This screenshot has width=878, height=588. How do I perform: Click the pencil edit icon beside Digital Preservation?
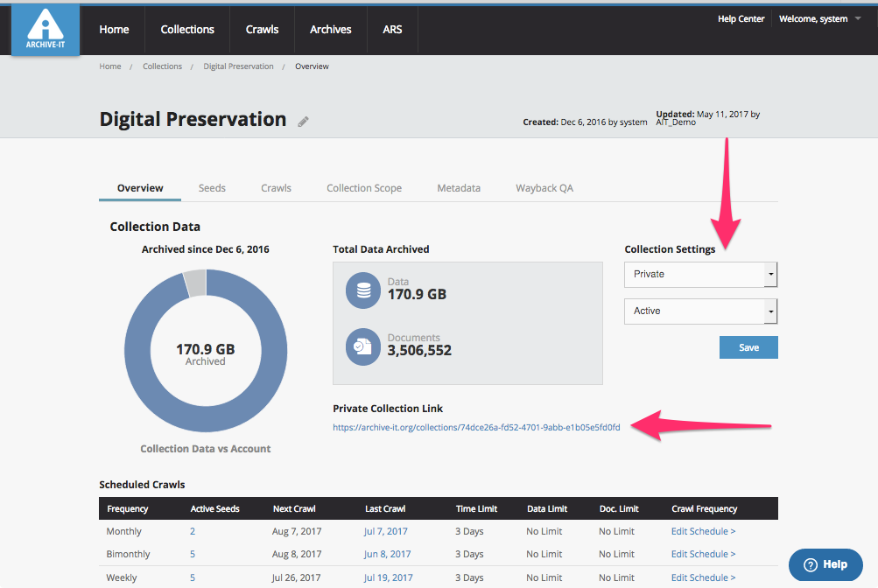tap(304, 122)
